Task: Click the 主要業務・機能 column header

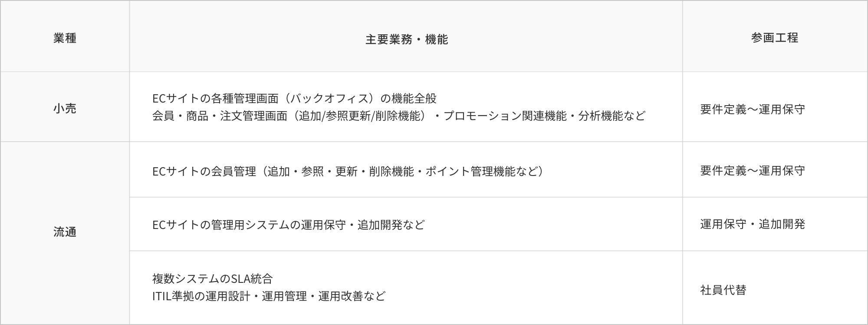Action: [x=406, y=40]
